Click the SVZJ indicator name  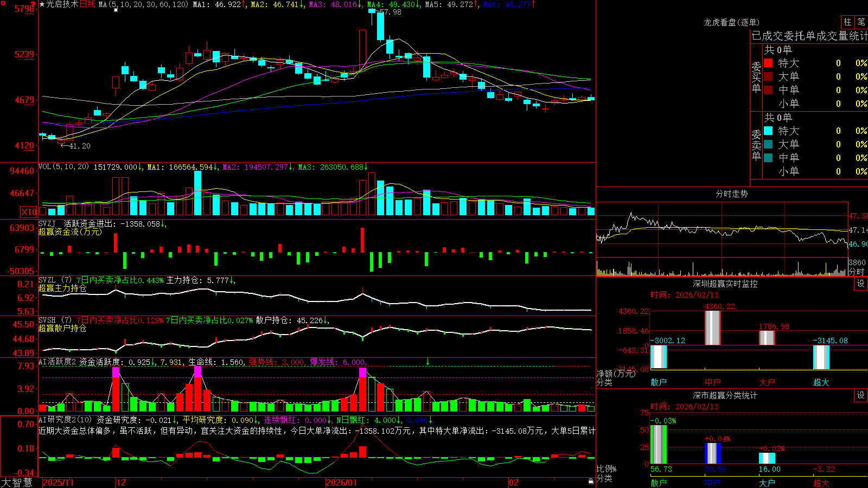pyautogui.click(x=47, y=223)
